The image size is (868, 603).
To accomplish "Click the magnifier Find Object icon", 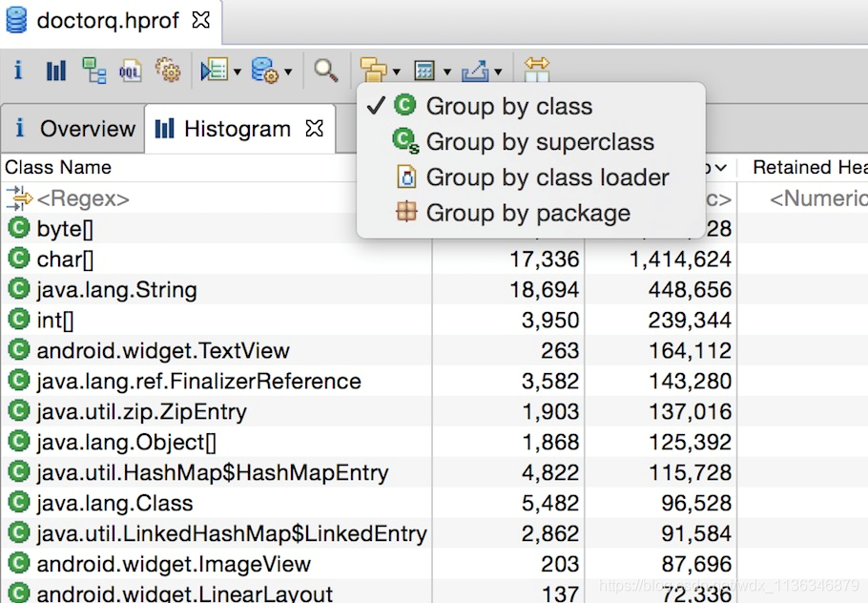I will (x=326, y=70).
